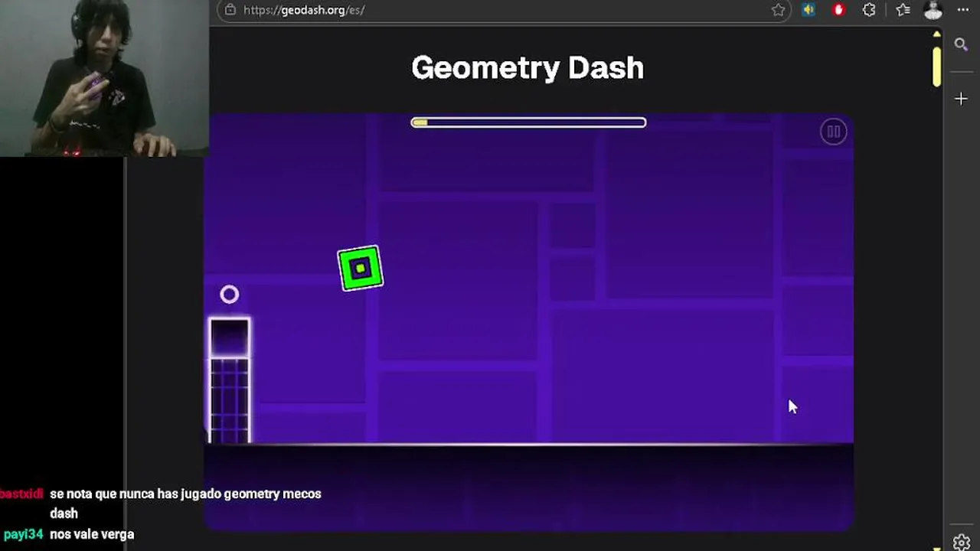
Task: Add this page to favorites with the star
Action: coord(778,10)
